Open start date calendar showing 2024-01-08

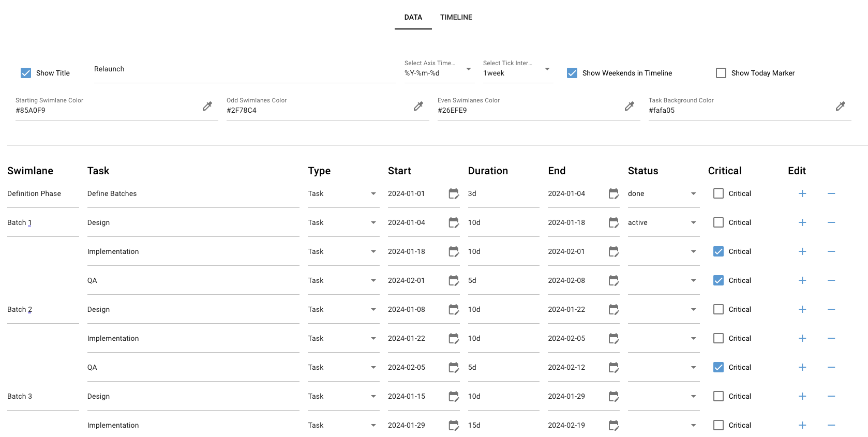[x=454, y=310]
